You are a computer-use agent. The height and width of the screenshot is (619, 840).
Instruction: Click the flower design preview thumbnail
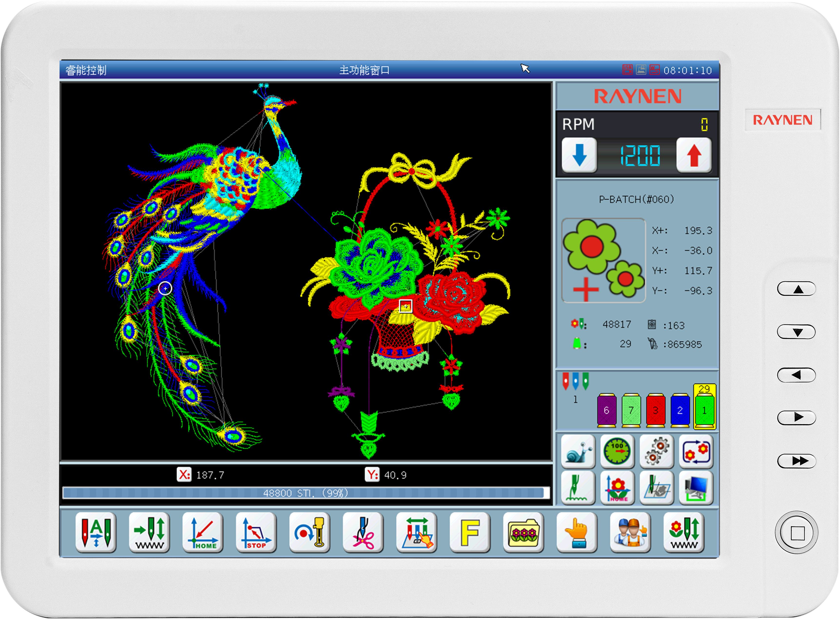[x=603, y=260]
